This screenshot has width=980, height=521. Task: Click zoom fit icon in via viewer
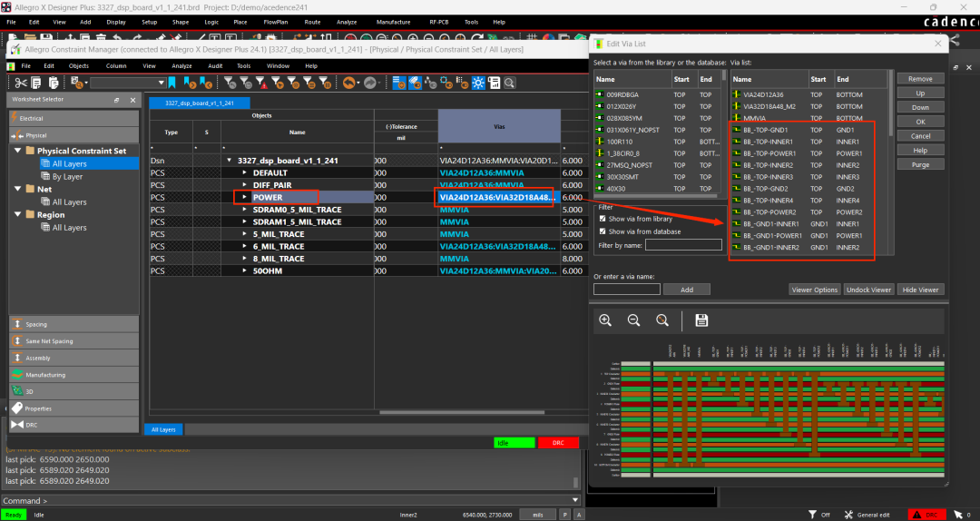coord(662,320)
